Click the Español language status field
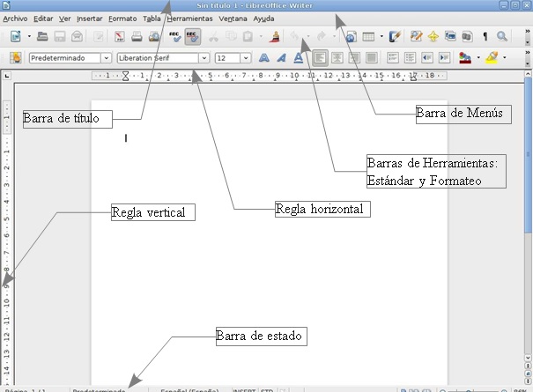 (x=189, y=388)
